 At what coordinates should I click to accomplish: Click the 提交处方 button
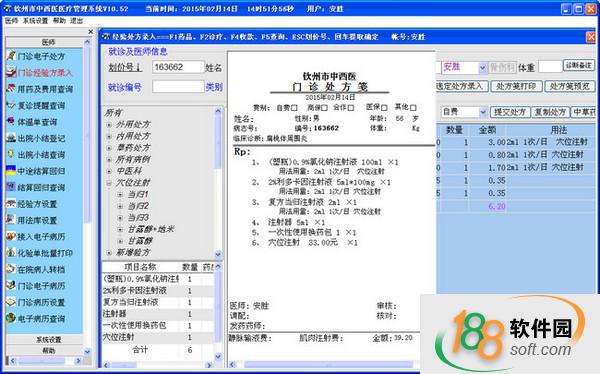[x=510, y=112]
